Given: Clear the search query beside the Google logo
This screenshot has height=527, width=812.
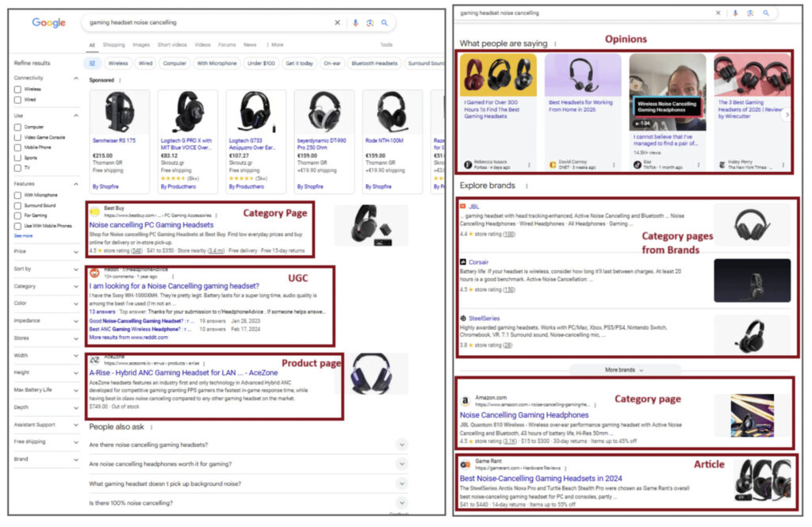Looking at the screenshot, I should pos(337,23).
